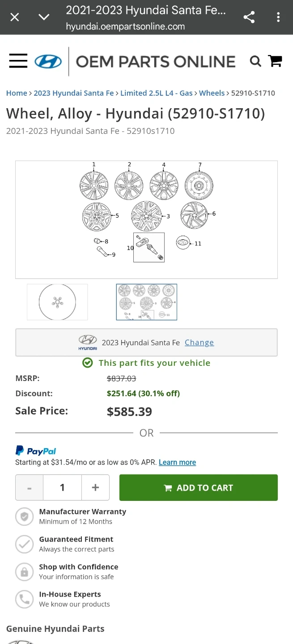
Task: Select the wheel diagram thumbnail
Action: (x=147, y=302)
